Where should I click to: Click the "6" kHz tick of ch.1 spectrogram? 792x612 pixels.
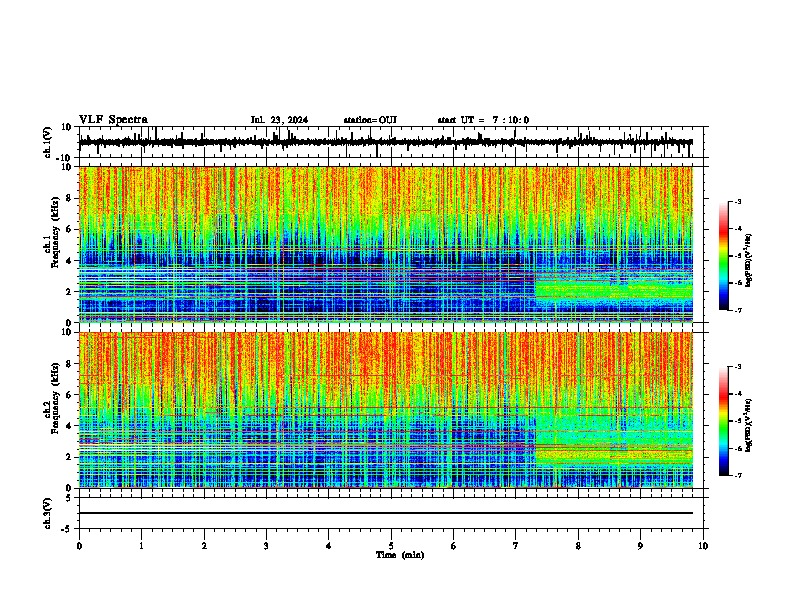click(69, 229)
